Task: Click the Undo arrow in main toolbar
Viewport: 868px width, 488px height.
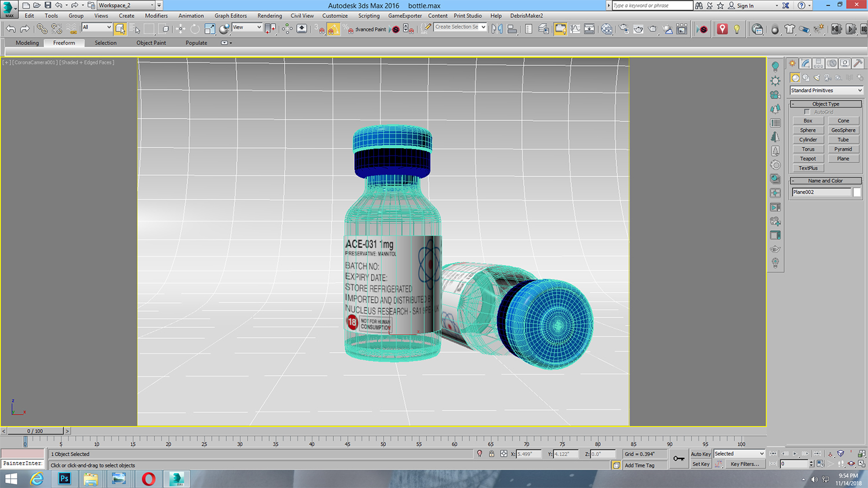Action: click(x=10, y=28)
